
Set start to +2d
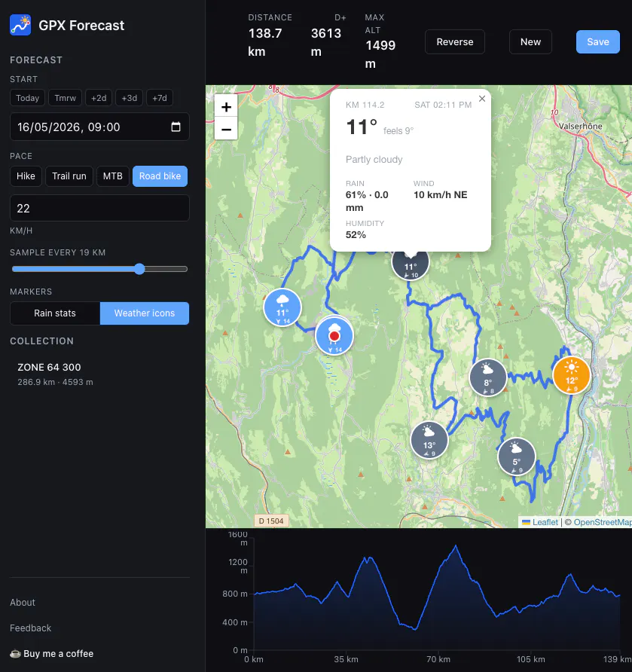coord(99,98)
